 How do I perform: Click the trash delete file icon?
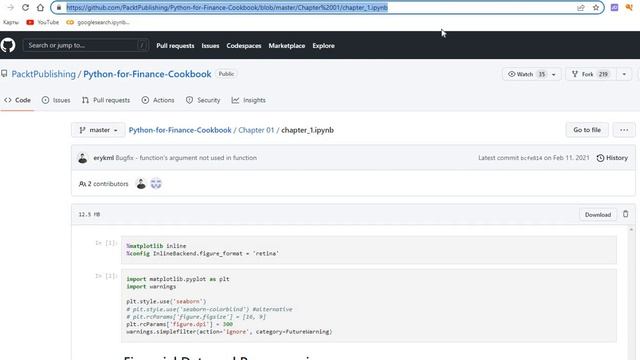tap(625, 214)
